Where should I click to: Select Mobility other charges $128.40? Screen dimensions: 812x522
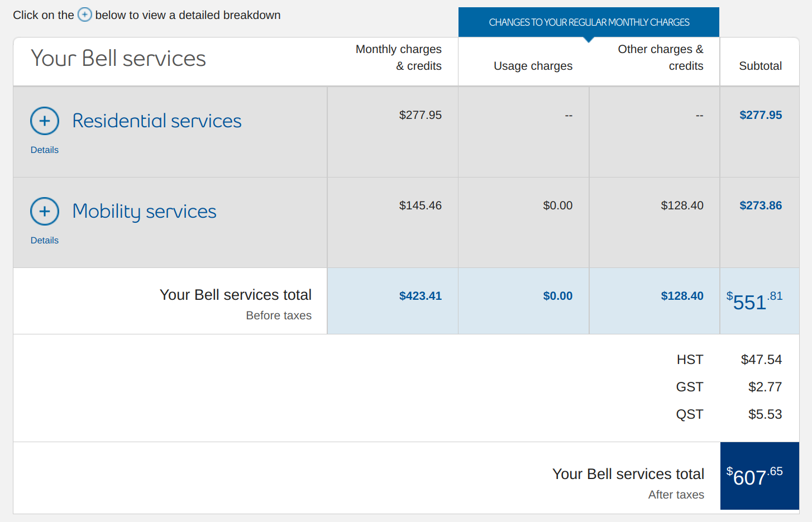pos(682,205)
